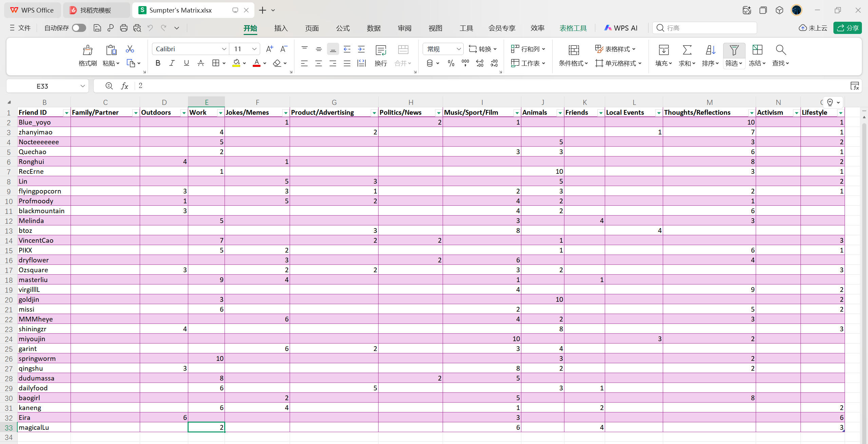Toggle the AutoSave switch
Viewport: 868px width, 444px height.
tap(79, 28)
